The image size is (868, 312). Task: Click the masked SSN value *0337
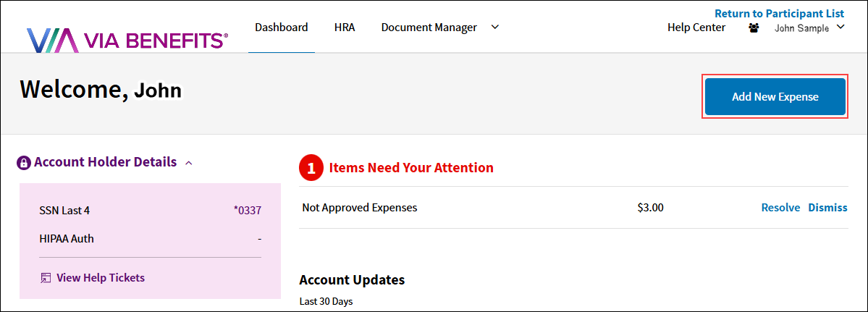click(x=248, y=210)
